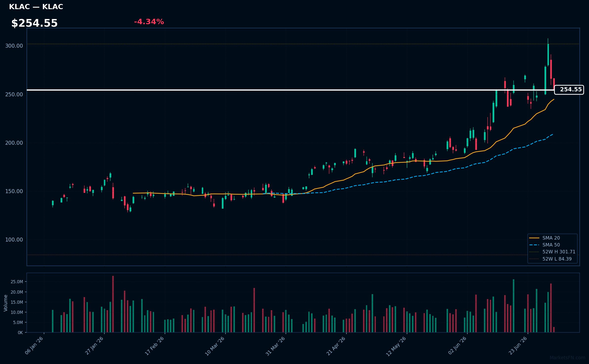The image size is (589, 364).
Task: Click the 52W H 301.71 legend entry
Action: pyautogui.click(x=552, y=252)
